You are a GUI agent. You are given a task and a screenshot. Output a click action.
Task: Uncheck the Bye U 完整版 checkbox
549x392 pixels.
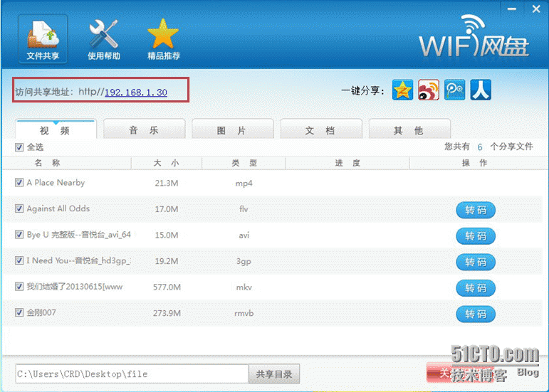point(19,234)
